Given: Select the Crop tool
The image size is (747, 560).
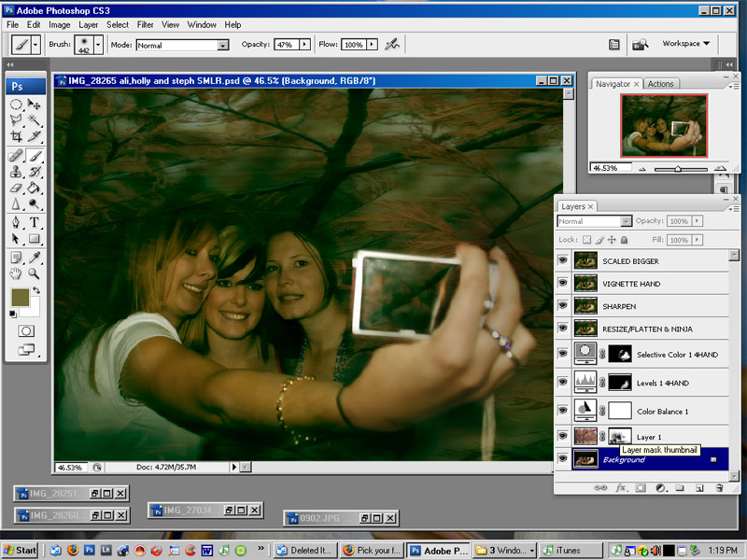Looking at the screenshot, I should click(x=16, y=136).
